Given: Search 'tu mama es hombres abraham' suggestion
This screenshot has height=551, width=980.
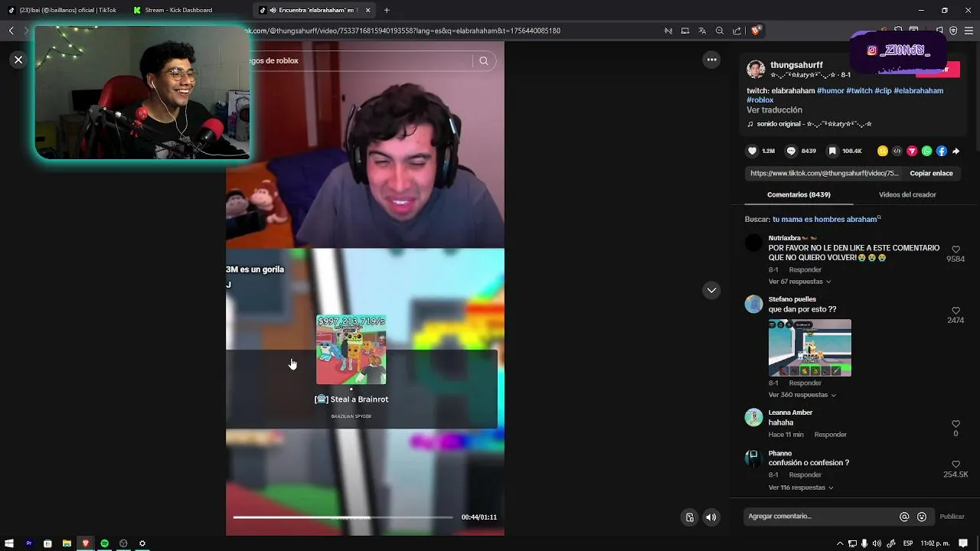Looking at the screenshot, I should pyautogui.click(x=825, y=219).
